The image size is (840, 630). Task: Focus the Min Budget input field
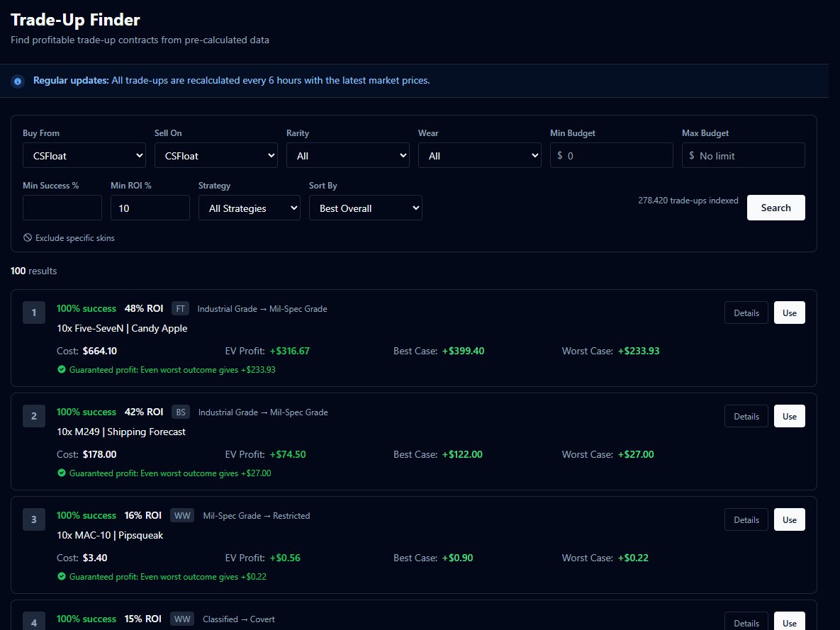[x=611, y=155]
